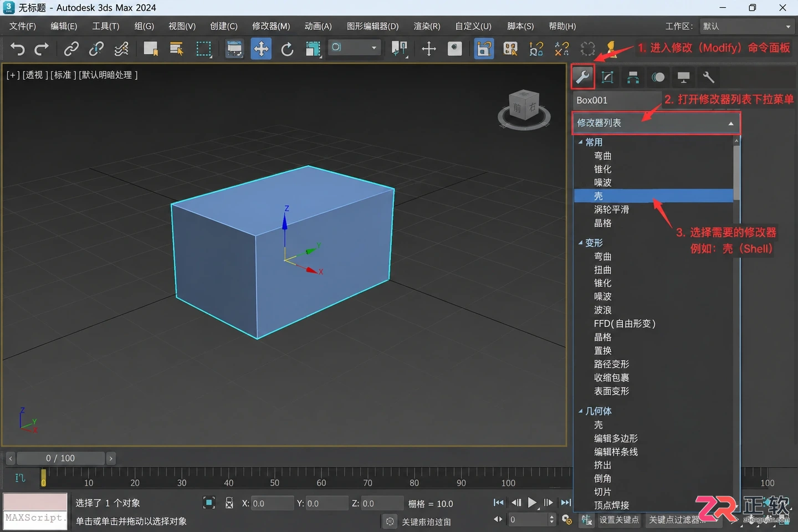Open the 图形编辑器(D) menu
Screen dimensions: 798x532
[372, 26]
